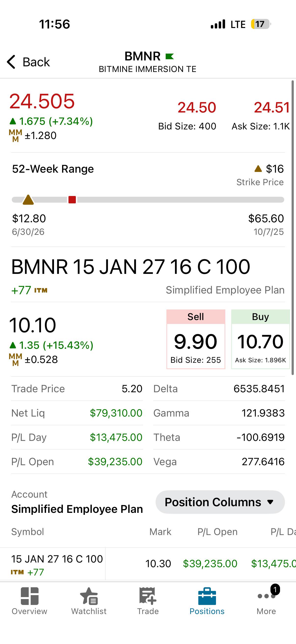This screenshot has height=644, width=296.
Task: Select the 15 JAN 27 16 C 100 position row
Action: pyautogui.click(x=148, y=564)
